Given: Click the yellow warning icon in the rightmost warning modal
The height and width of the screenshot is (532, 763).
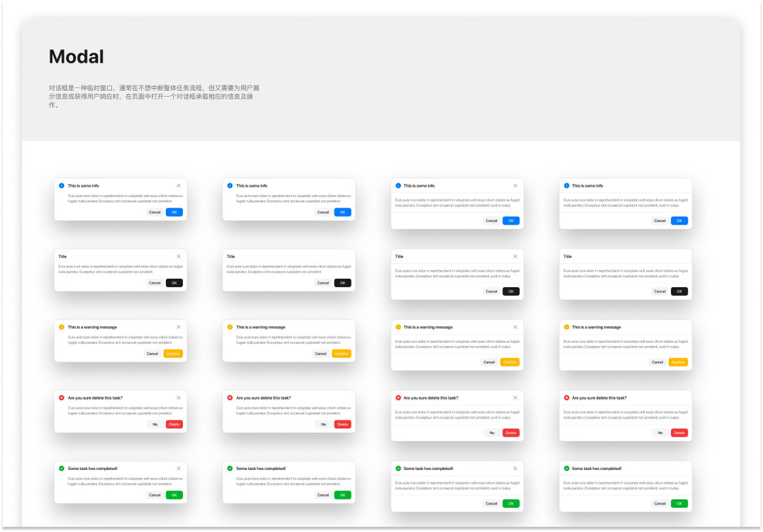Looking at the screenshot, I should pyautogui.click(x=566, y=327).
